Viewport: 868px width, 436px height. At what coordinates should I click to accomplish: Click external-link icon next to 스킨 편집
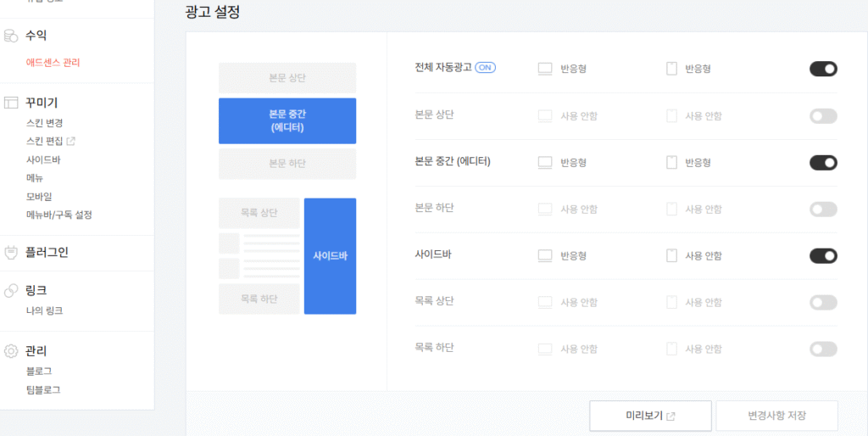70,142
